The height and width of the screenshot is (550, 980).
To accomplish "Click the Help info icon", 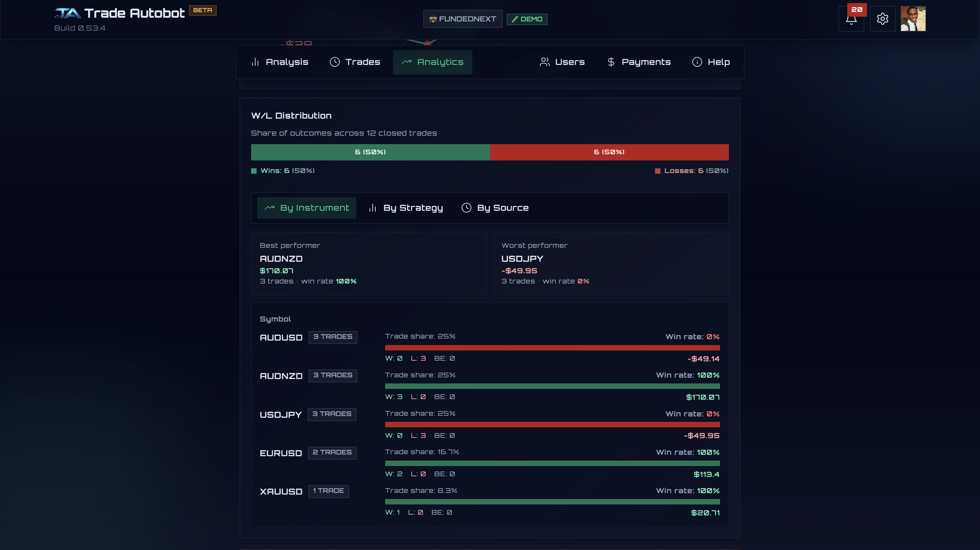I will 697,62.
